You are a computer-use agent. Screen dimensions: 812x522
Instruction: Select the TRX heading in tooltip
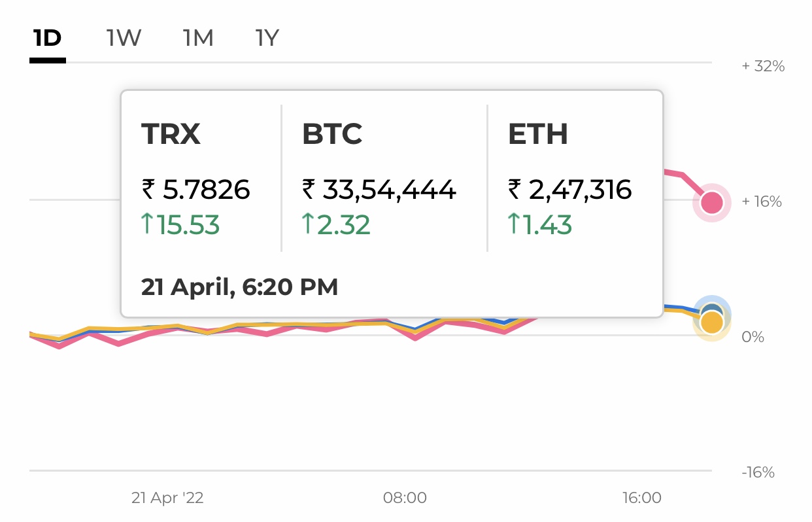click(171, 134)
